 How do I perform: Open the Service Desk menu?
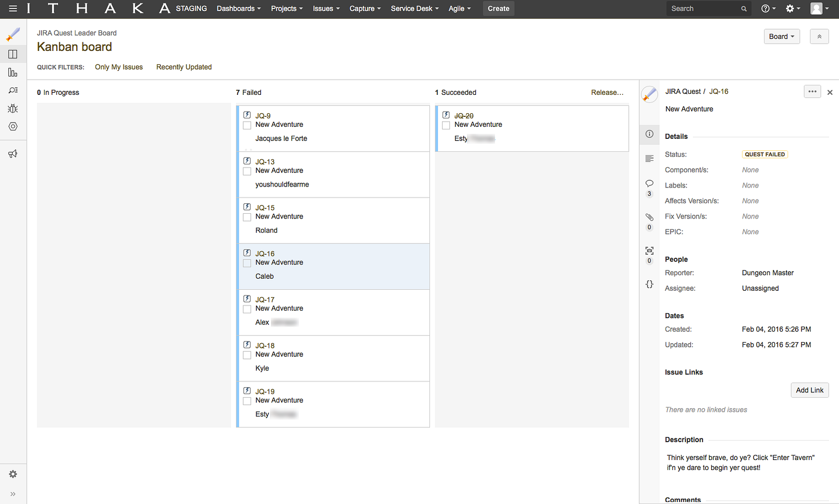coord(415,8)
